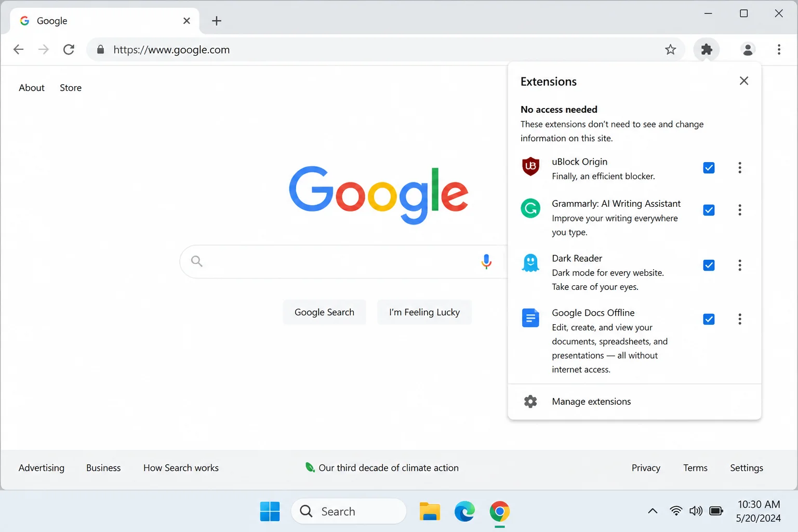The width and height of the screenshot is (798, 532).
Task: Toggle the Grammarly checkbox
Action: pos(709,210)
